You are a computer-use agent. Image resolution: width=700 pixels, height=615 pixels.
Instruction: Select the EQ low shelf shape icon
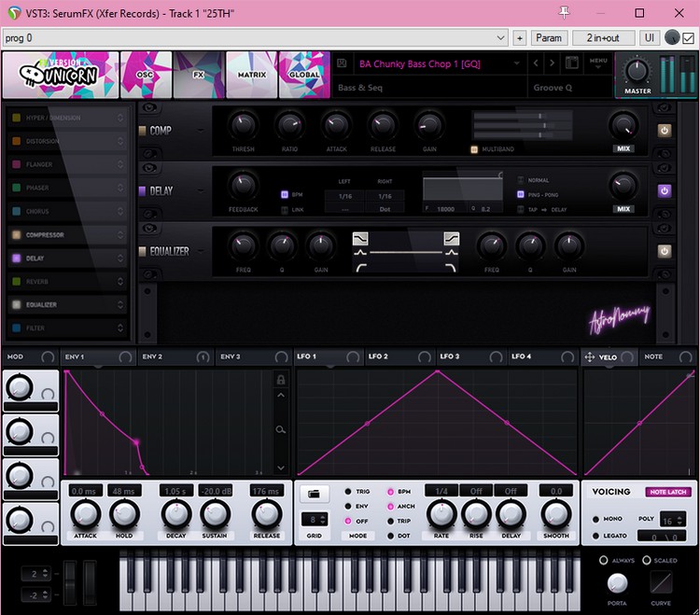360,239
